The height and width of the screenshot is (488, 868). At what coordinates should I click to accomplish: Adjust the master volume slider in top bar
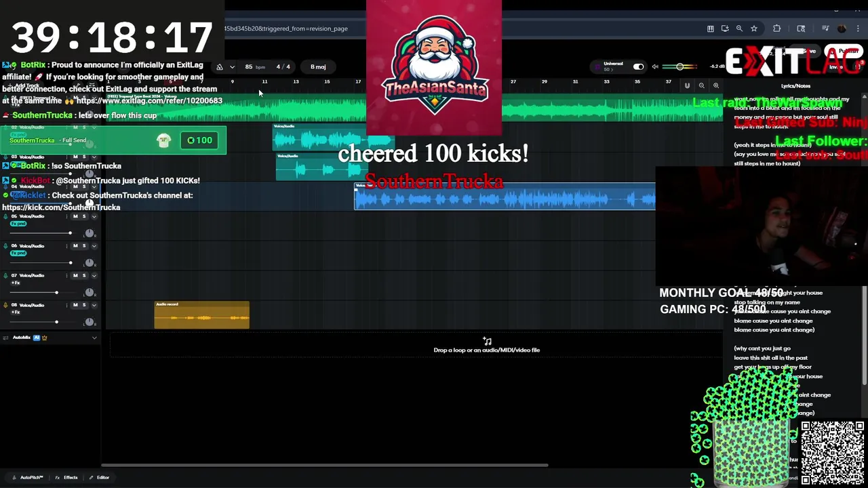tap(679, 66)
